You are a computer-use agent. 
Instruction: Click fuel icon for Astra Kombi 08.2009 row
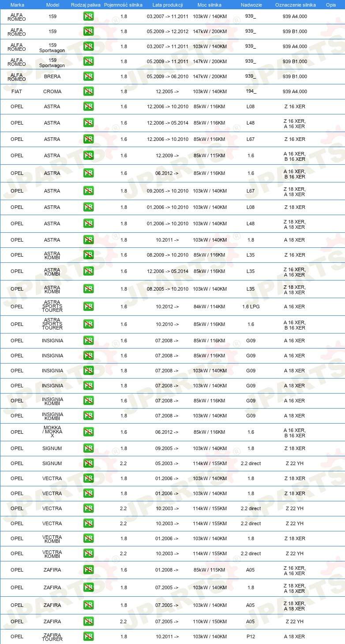click(88, 255)
